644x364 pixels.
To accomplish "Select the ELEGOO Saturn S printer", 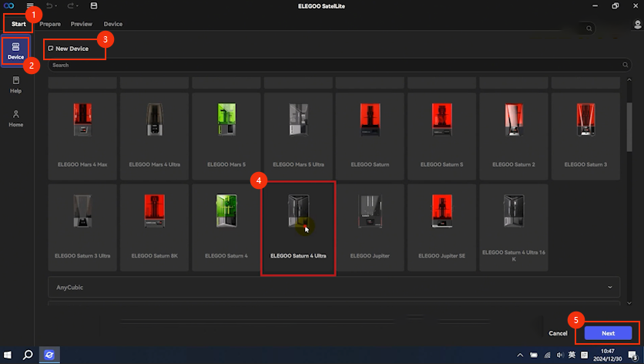I will click(442, 136).
